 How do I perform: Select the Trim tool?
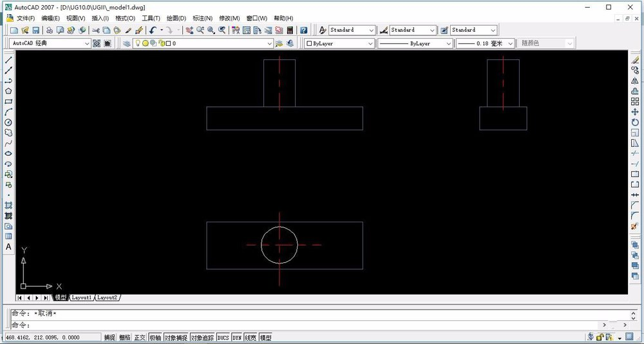click(x=635, y=154)
